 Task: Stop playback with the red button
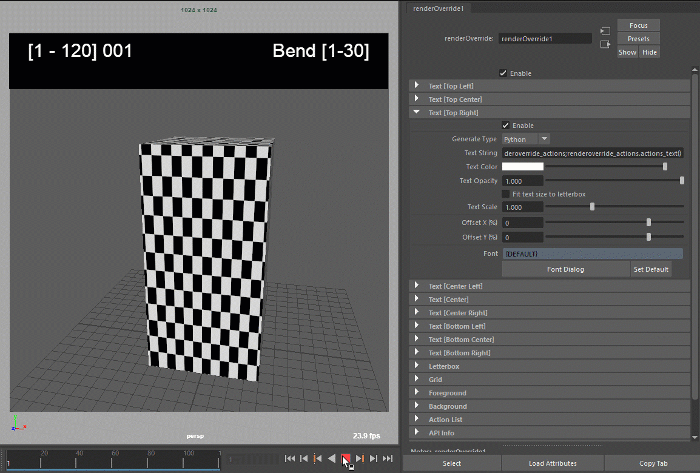345,458
